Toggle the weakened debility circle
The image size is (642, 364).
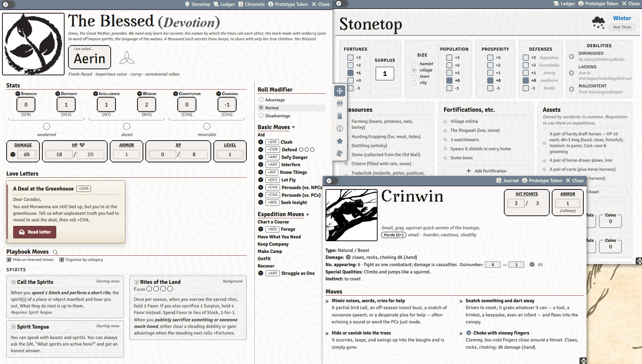[x=47, y=126]
